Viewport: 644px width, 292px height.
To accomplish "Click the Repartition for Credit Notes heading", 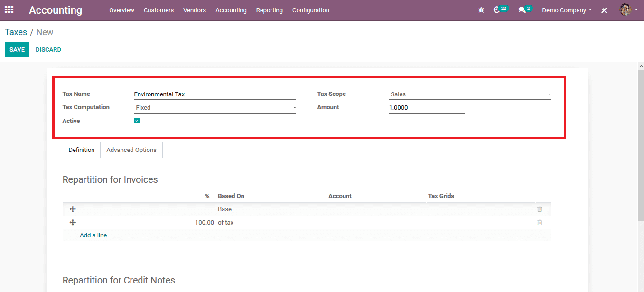I will (x=119, y=280).
